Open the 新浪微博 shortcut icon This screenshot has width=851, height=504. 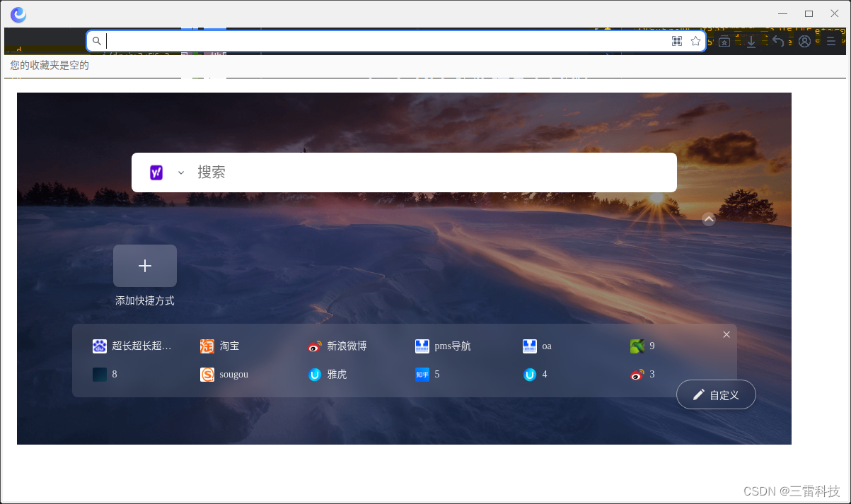pyautogui.click(x=314, y=346)
